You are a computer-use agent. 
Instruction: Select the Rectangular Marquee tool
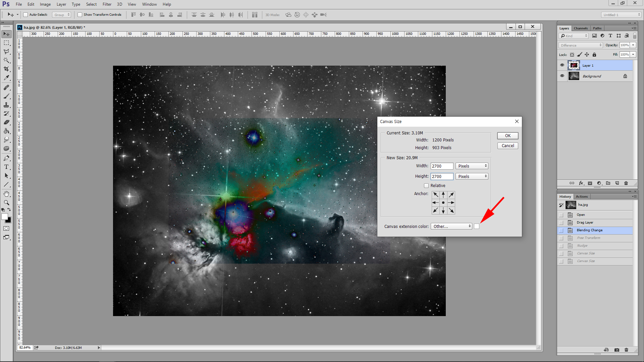[6, 43]
